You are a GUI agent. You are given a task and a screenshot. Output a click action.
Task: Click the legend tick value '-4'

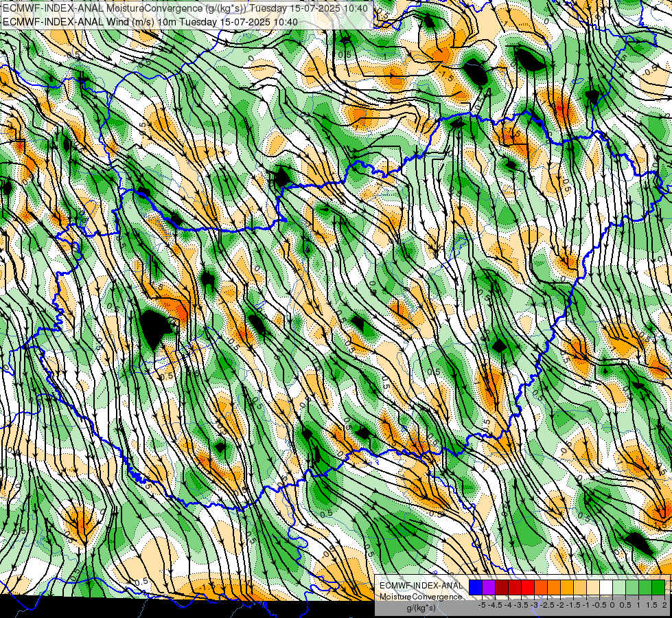(508, 605)
